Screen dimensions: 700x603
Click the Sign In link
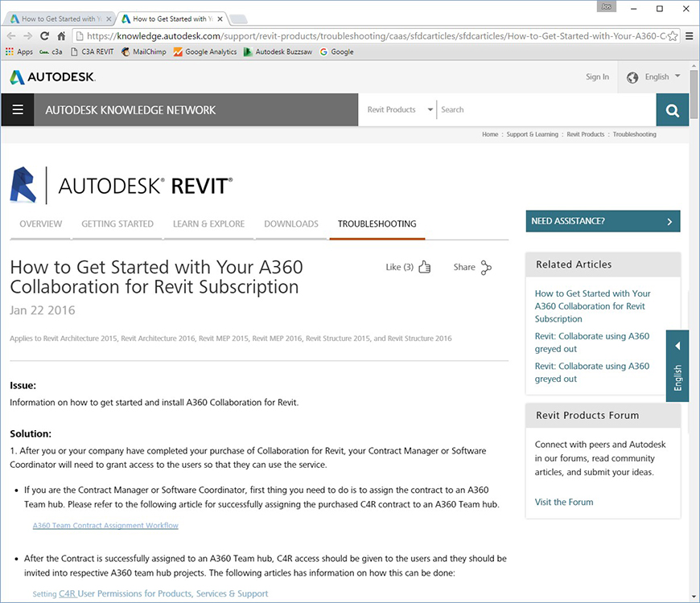coord(597,76)
